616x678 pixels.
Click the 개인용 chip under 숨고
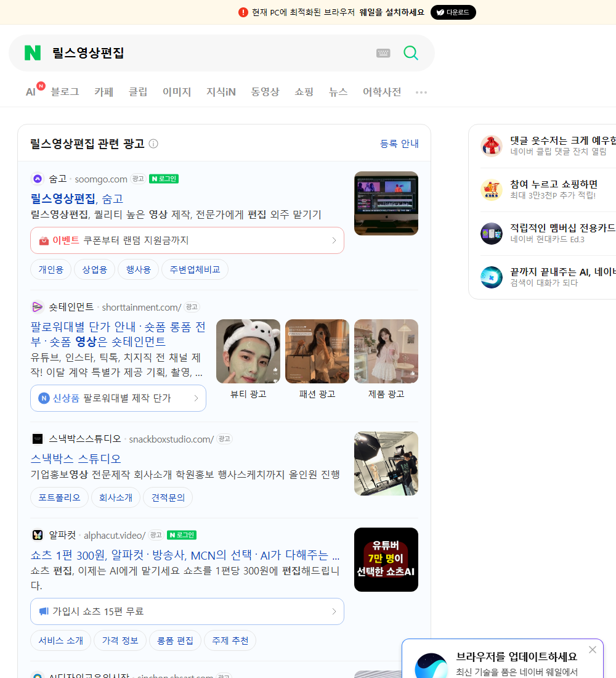(51, 269)
